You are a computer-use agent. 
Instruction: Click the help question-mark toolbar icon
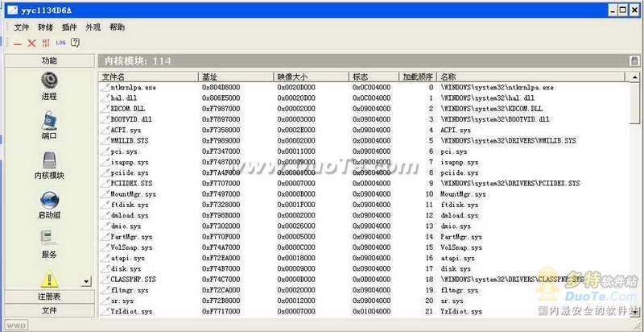(x=75, y=43)
